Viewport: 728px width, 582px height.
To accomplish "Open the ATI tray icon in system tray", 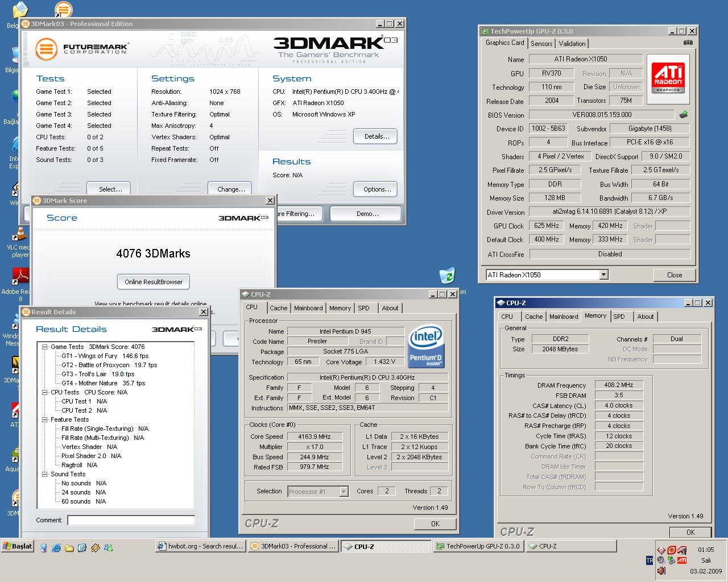I will (x=682, y=560).
